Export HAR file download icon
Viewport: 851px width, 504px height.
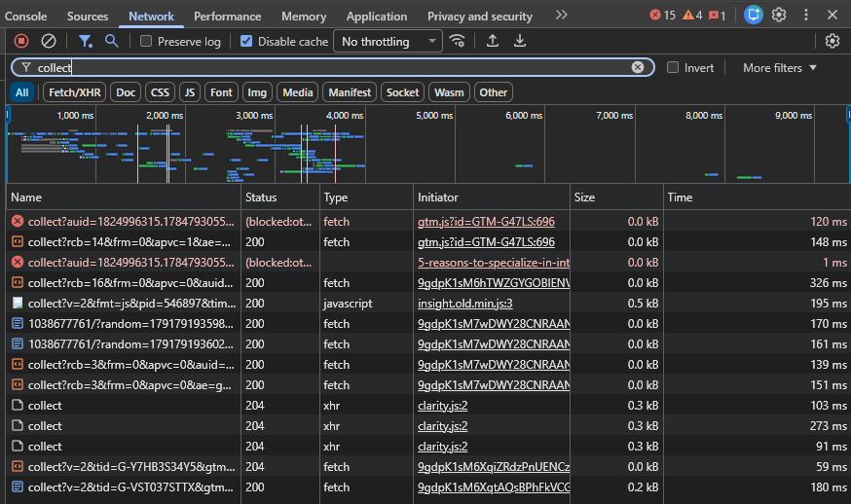click(519, 41)
